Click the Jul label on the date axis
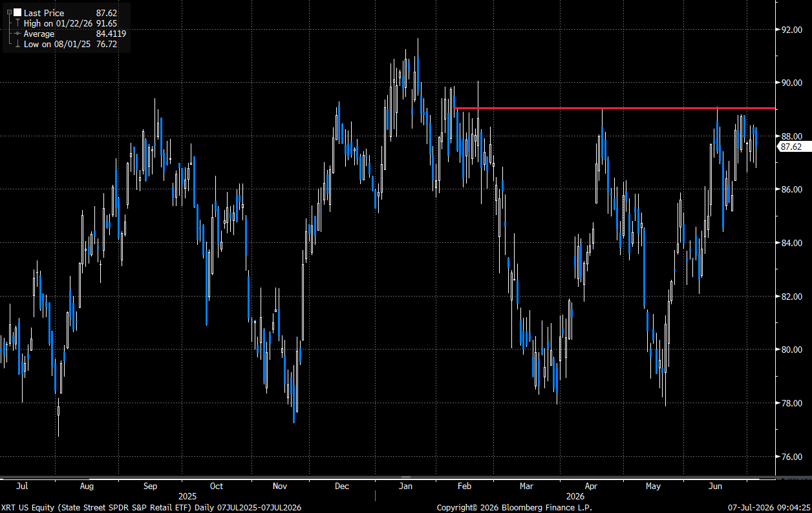Image resolution: width=812 pixels, height=513 pixels. tap(21, 486)
